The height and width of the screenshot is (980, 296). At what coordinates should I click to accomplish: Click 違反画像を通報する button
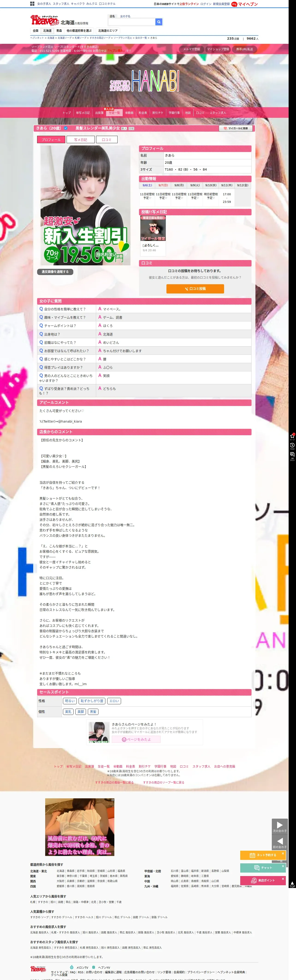(x=55, y=272)
